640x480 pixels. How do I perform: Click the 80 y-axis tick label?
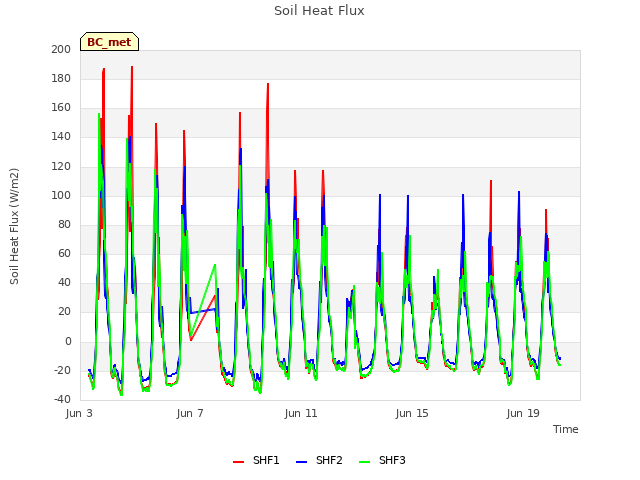(x=64, y=224)
